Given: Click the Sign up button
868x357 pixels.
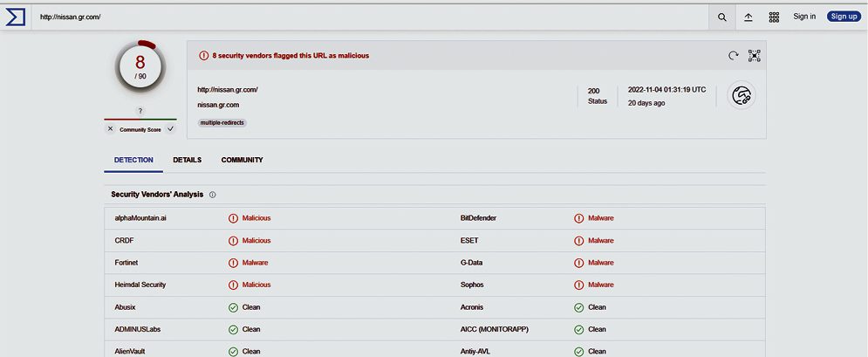Looking at the screenshot, I should [844, 17].
